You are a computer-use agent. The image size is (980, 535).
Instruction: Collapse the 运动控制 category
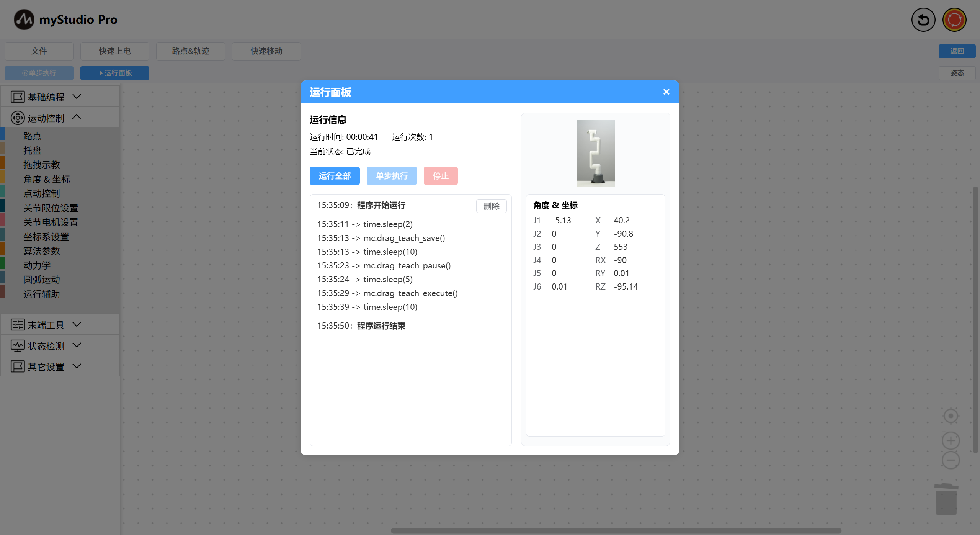77,117
